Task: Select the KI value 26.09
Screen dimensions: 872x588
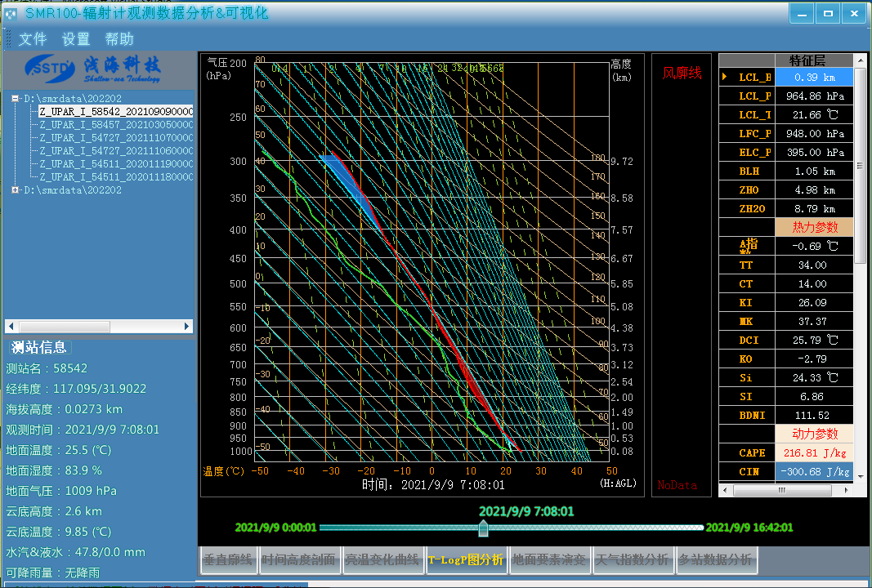Action: point(814,303)
